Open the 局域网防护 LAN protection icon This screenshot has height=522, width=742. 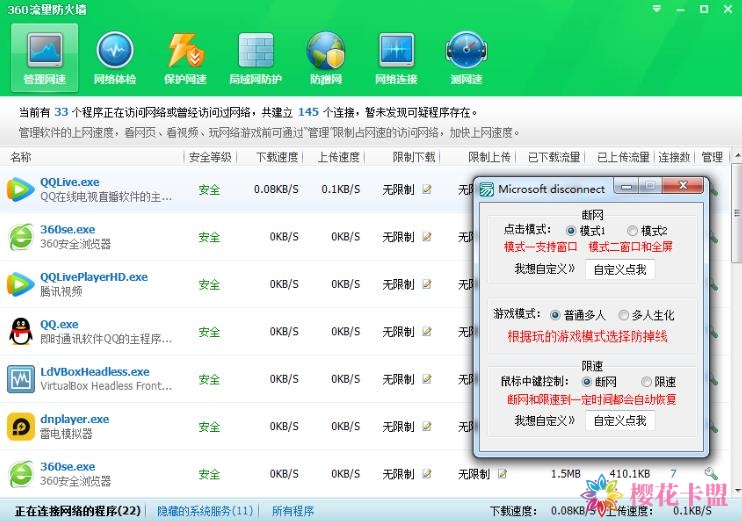click(256, 57)
